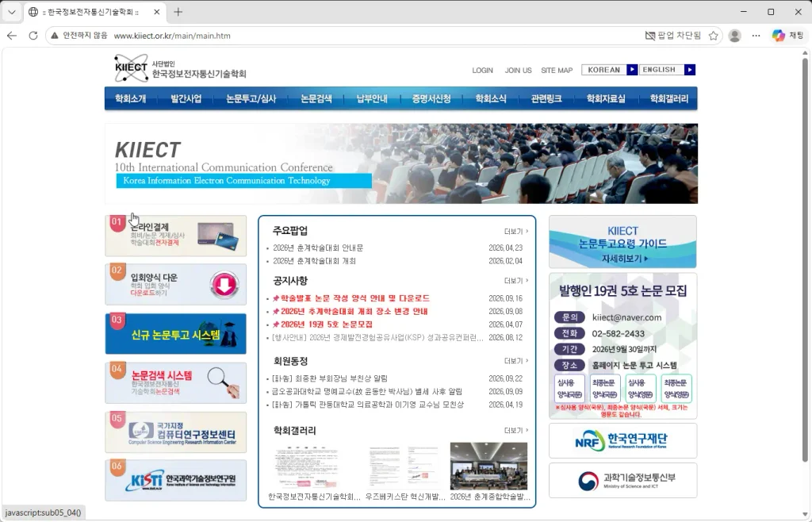Click the page vertical scrollbar
Screen dimensions: 812x522
tap(805, 259)
